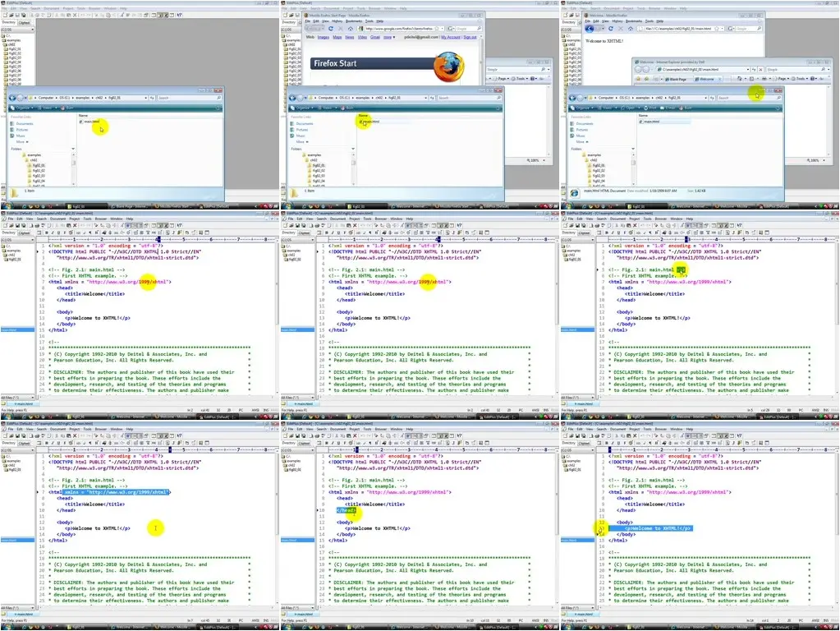Open History menu in Firefox Start Page window
Viewport: 840px width, 631px height.
coord(337,21)
